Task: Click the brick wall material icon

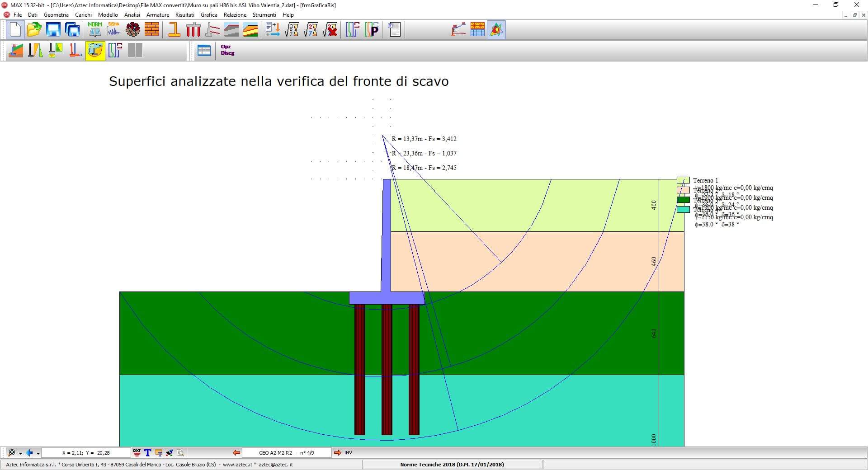Action: [152, 30]
